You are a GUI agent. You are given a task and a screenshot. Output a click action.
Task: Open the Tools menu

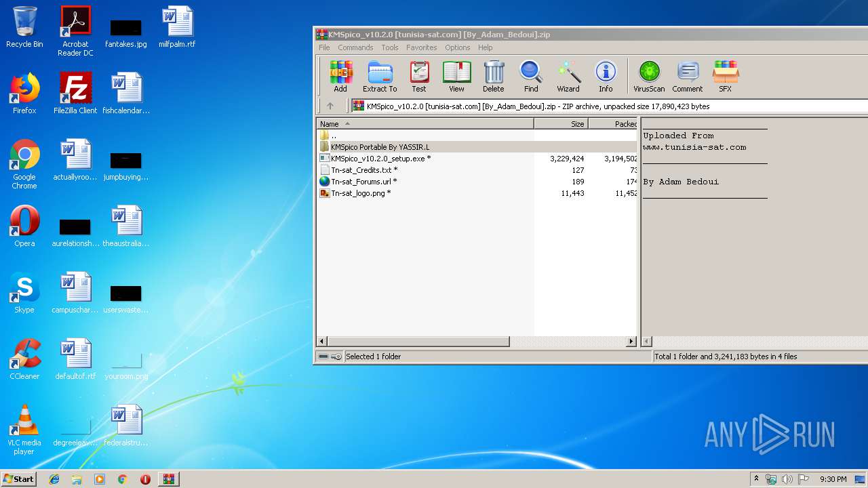(390, 47)
